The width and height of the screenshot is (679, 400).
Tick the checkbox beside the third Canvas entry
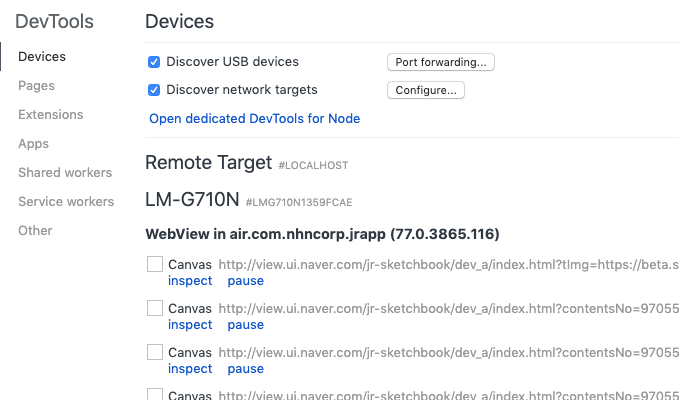[155, 352]
